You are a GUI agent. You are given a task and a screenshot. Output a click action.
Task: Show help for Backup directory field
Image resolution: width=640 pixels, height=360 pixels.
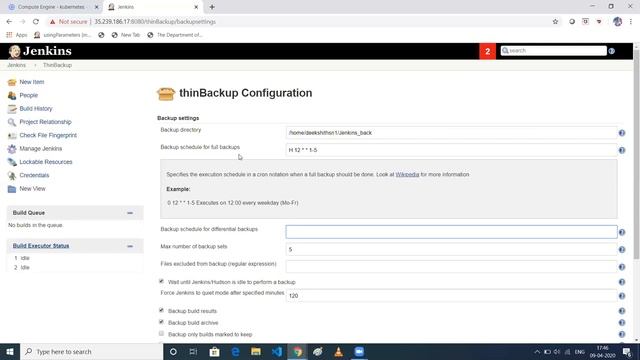(622, 133)
